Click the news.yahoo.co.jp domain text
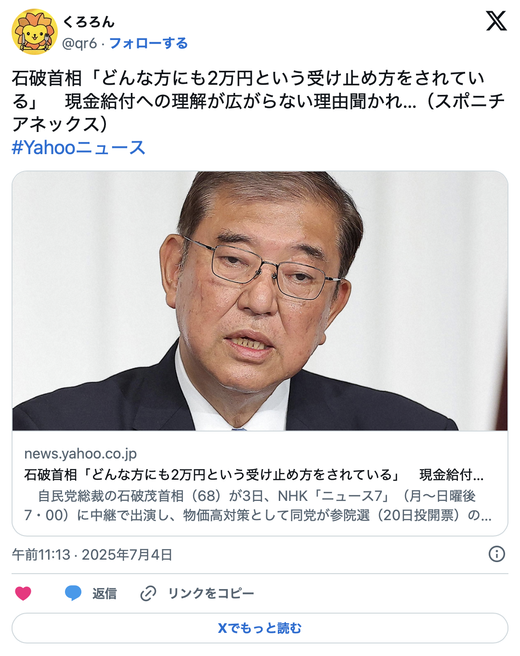520x656 pixels. point(80,454)
